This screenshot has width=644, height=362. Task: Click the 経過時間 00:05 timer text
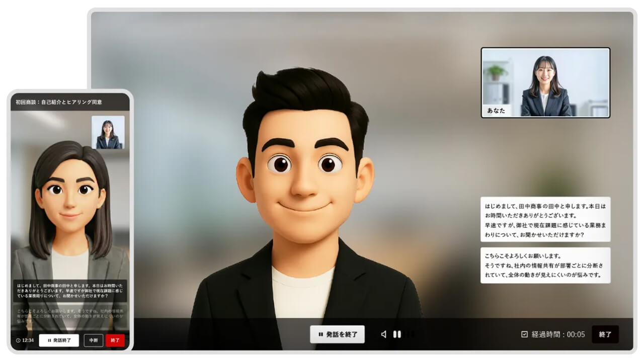tap(558, 334)
